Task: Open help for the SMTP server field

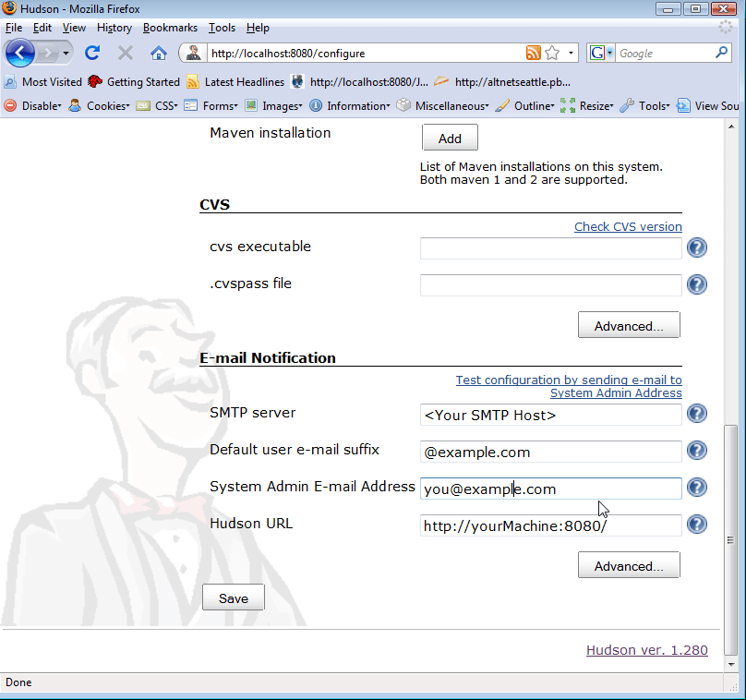Action: pos(696,414)
